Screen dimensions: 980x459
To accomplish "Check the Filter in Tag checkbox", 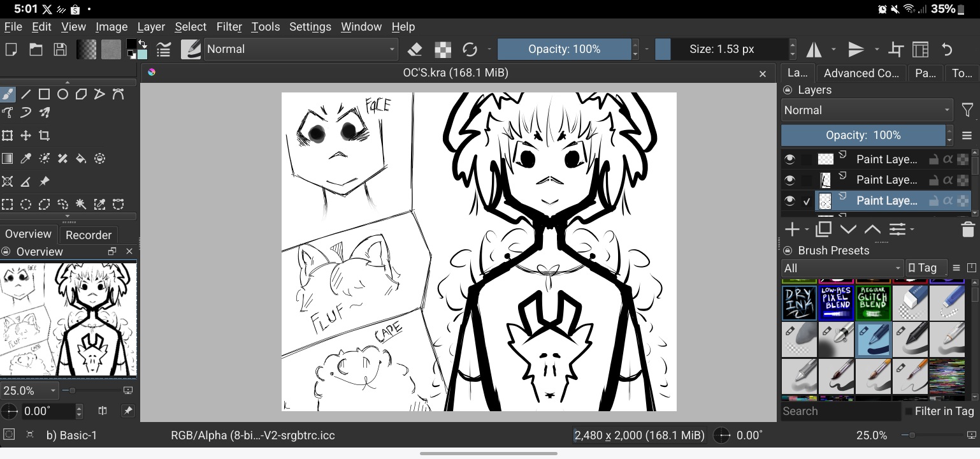I will (909, 412).
